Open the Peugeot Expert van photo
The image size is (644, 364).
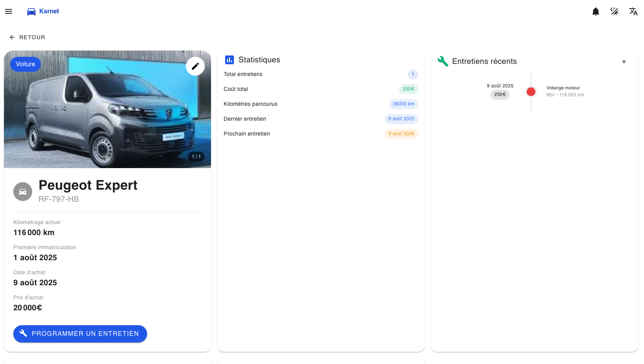click(x=107, y=109)
